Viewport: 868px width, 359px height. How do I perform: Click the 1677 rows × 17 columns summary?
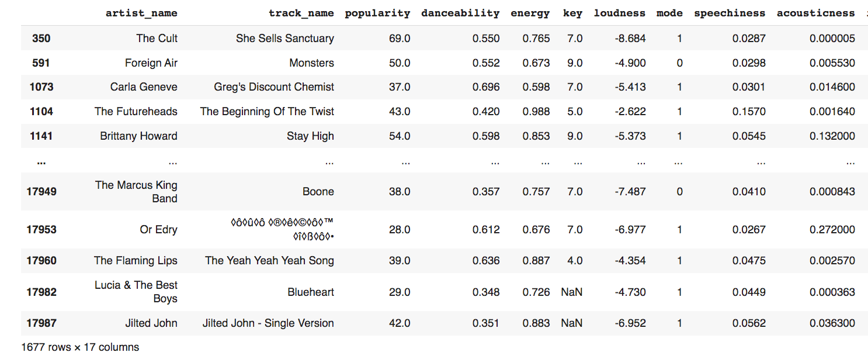(x=80, y=347)
